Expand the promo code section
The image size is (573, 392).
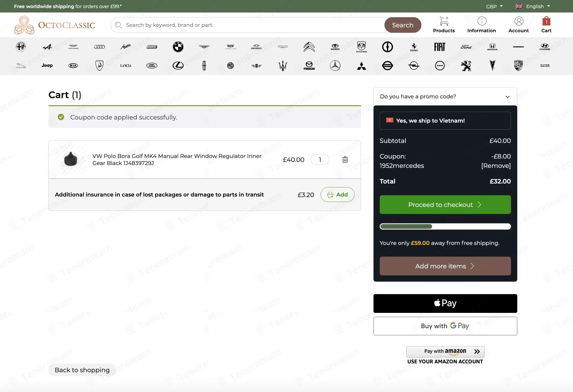point(445,97)
